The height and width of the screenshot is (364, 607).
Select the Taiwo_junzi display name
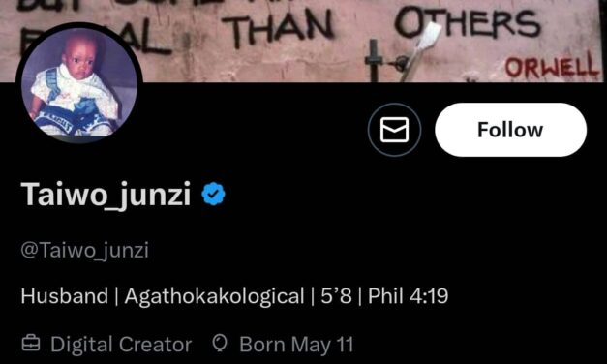tap(106, 194)
